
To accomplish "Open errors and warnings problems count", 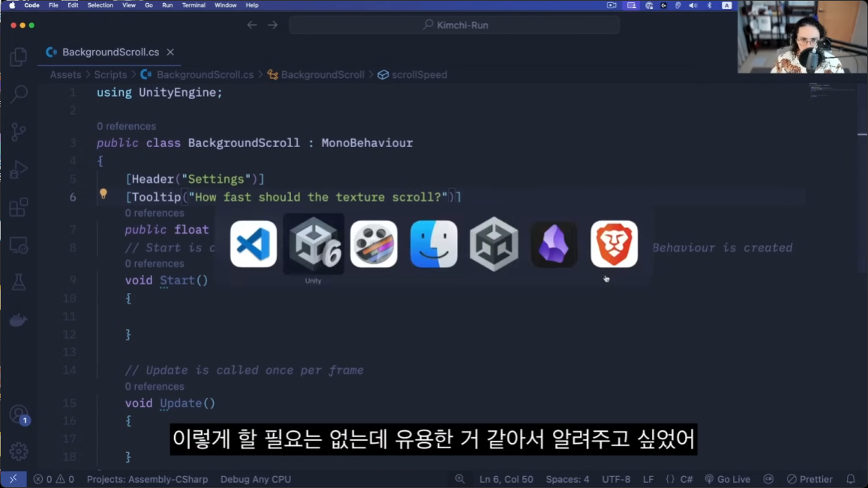I will coord(54,479).
